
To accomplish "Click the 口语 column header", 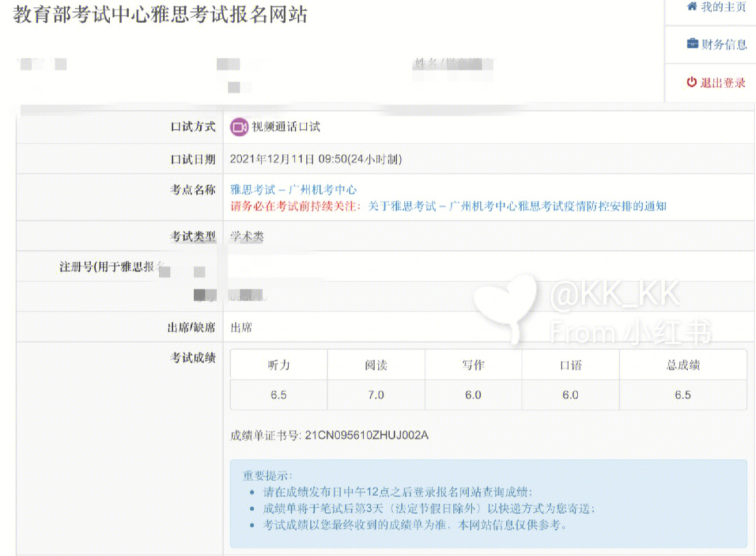I will (x=570, y=365).
